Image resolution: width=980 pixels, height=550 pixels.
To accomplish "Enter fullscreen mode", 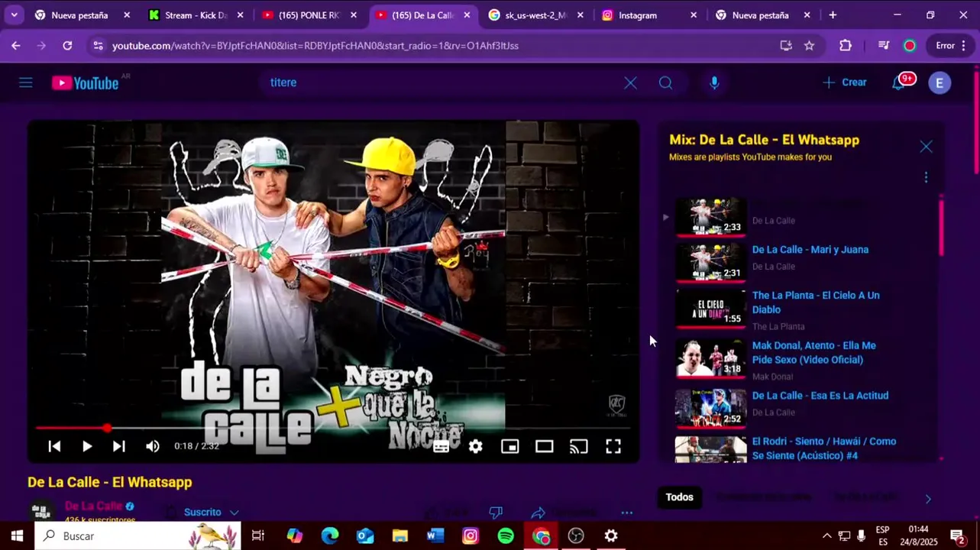I will click(613, 446).
